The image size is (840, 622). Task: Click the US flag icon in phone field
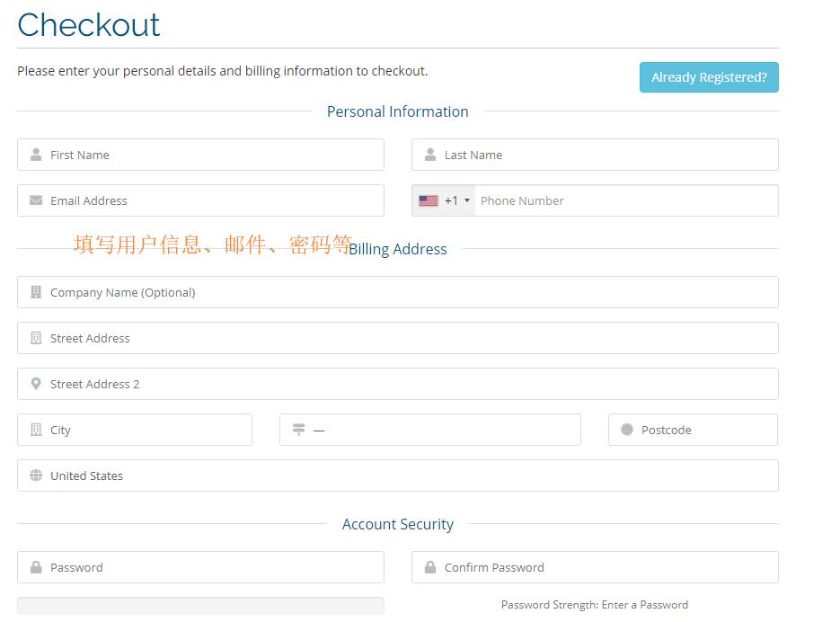tap(429, 200)
